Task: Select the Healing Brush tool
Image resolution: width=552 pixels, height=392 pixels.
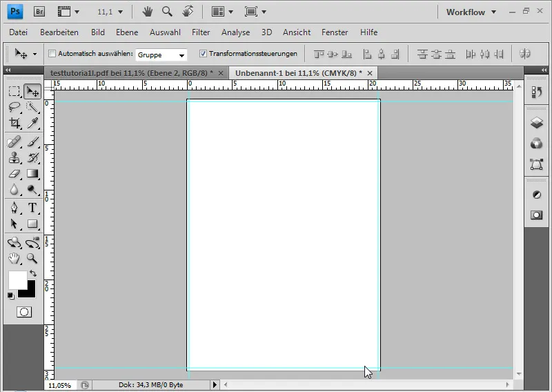Action: click(x=14, y=142)
